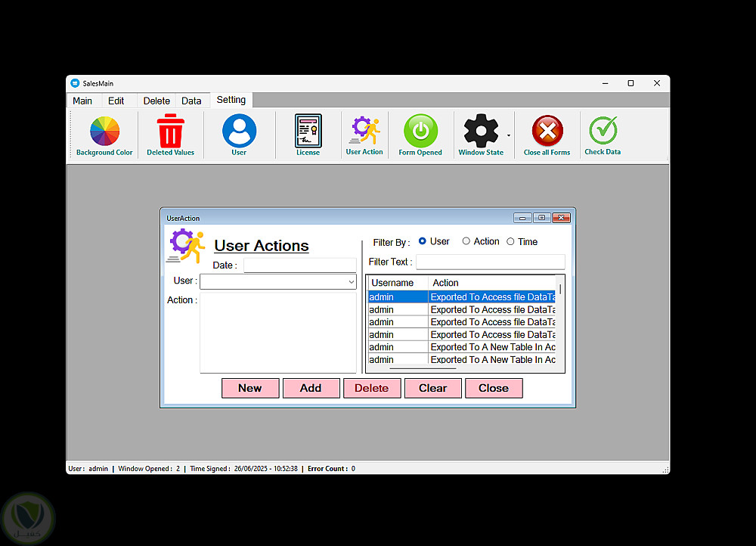Open the User toolbar icon
756x546 pixels.
click(x=239, y=135)
